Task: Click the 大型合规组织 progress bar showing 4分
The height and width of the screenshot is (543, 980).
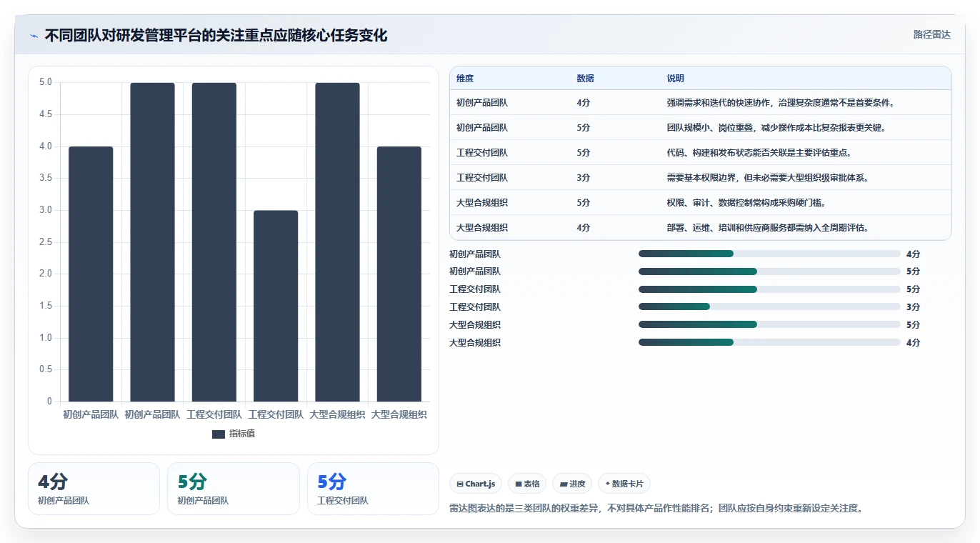Action: click(769, 343)
